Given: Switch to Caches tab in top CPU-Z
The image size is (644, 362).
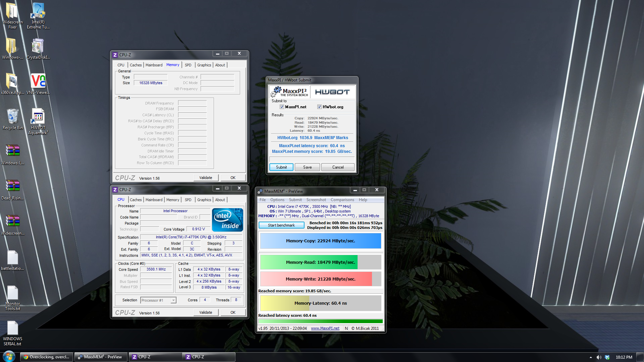Looking at the screenshot, I should pyautogui.click(x=136, y=65).
